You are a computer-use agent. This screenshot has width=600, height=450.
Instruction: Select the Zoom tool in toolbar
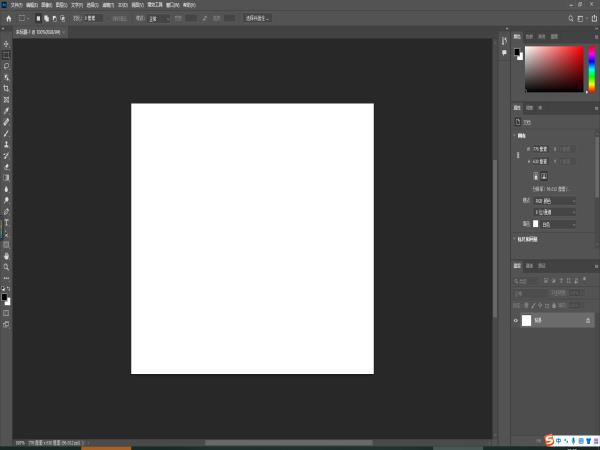[x=6, y=267]
